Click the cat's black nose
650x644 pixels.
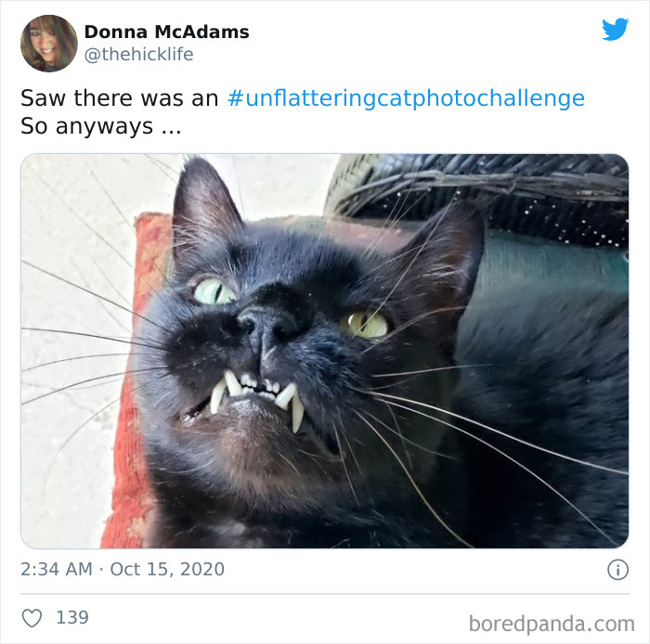pos(266,322)
